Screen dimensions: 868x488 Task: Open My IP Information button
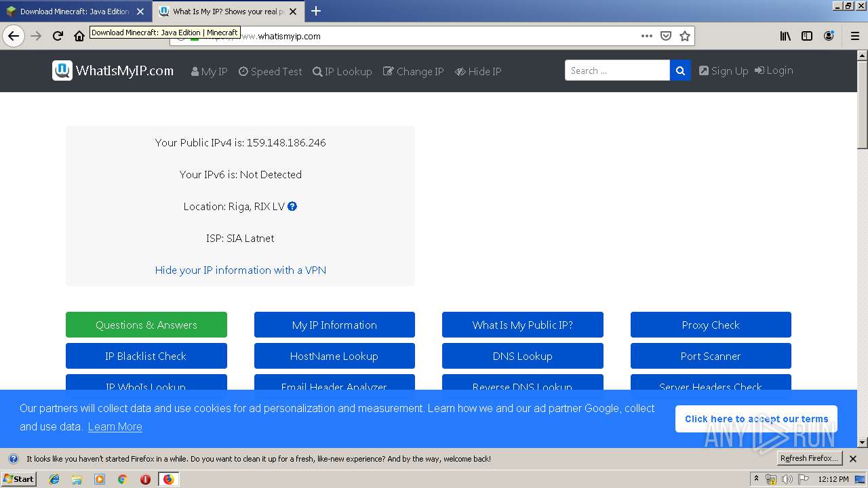[334, 325]
